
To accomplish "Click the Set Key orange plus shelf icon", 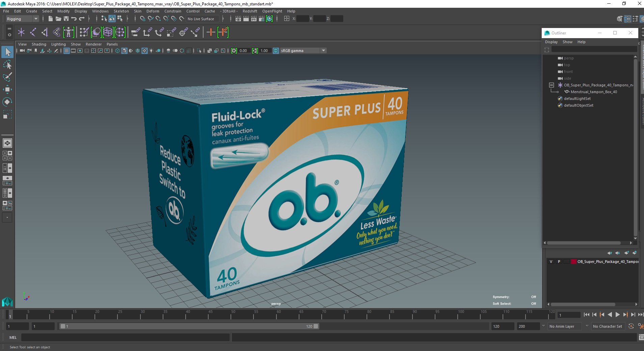I will [211, 32].
